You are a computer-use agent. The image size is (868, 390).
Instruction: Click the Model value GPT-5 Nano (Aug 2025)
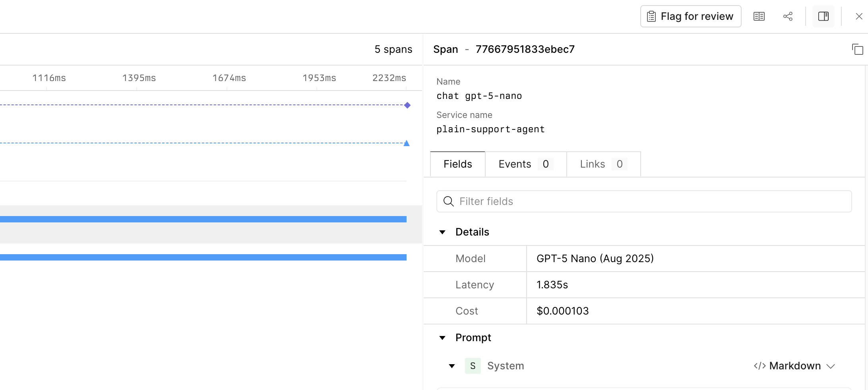pyautogui.click(x=595, y=259)
